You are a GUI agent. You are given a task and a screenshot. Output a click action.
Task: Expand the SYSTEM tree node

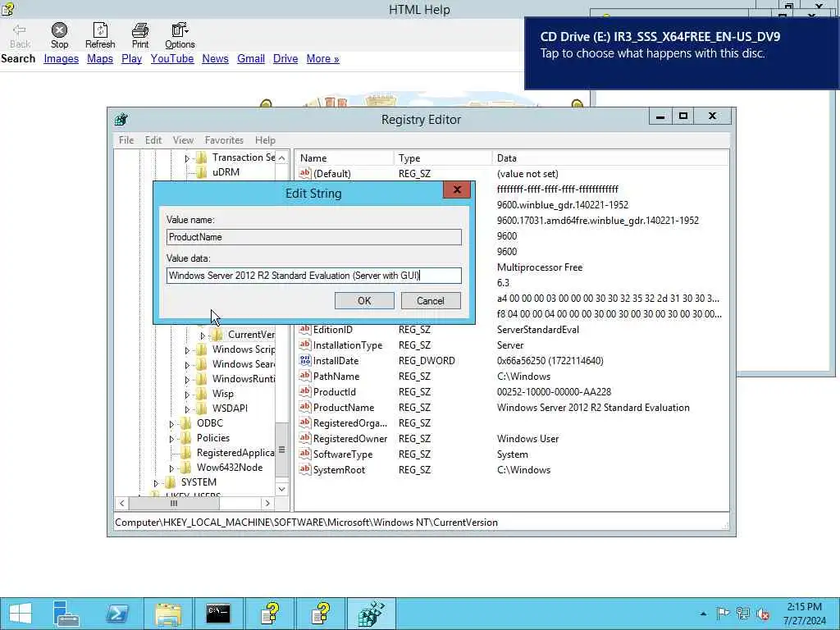(156, 483)
